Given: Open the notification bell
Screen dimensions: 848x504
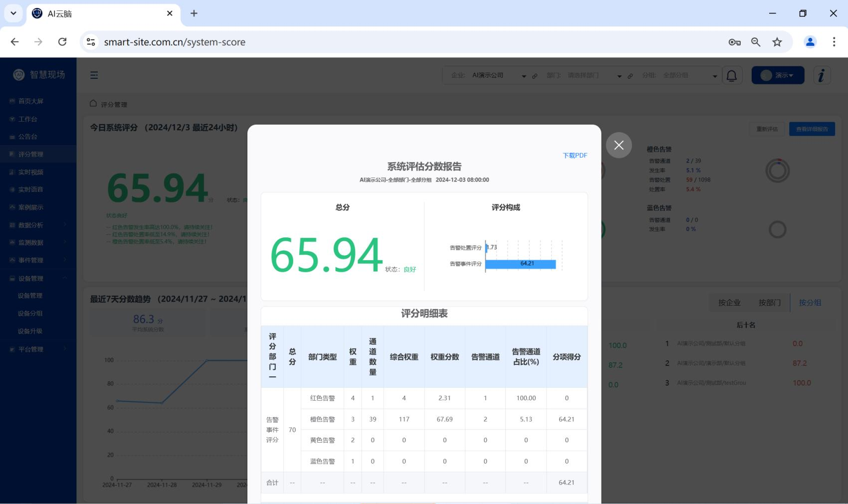Looking at the screenshot, I should coord(731,76).
